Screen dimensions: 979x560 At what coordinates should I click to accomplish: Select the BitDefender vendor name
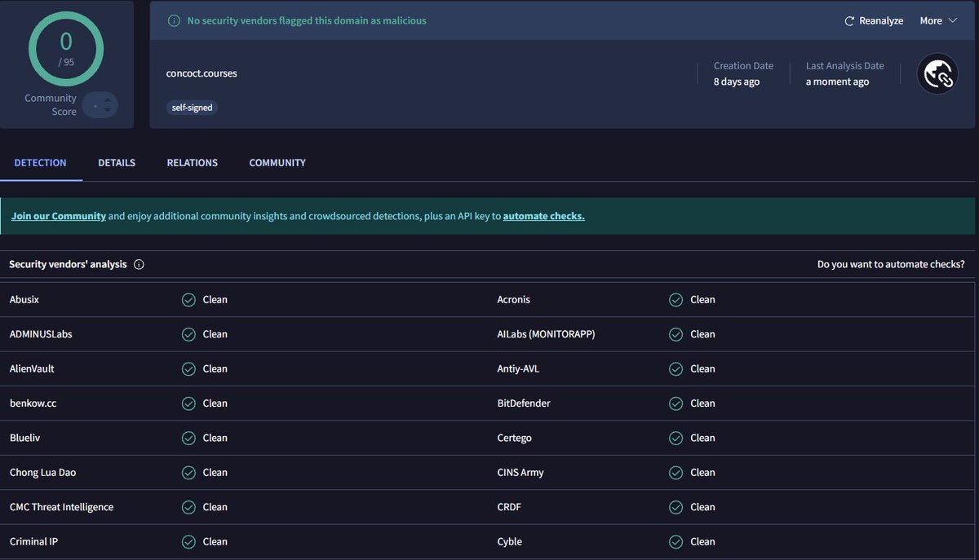coord(524,403)
